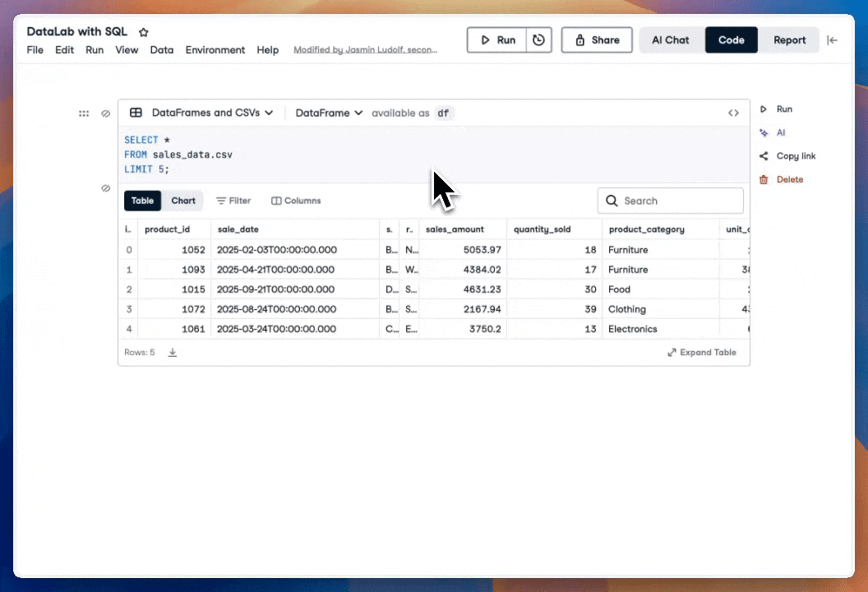Image resolution: width=868 pixels, height=592 pixels.
Task: Click the Copy link label
Action: coord(796,156)
